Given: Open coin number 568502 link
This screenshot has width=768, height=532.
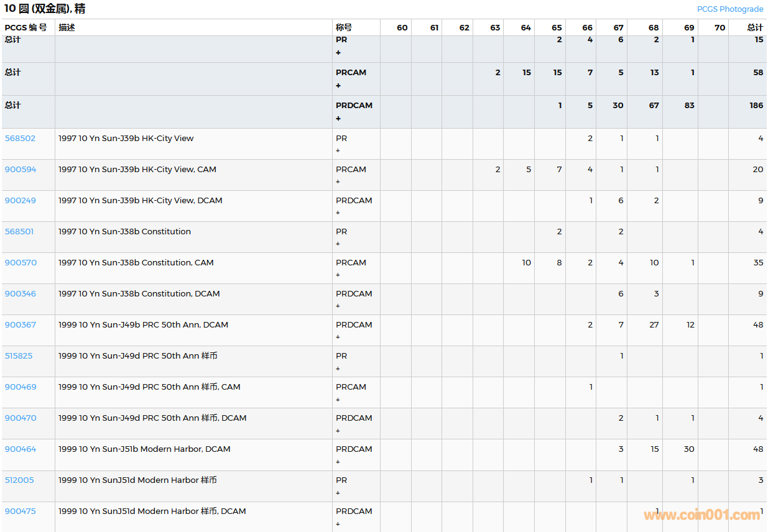Looking at the screenshot, I should pyautogui.click(x=20, y=139).
